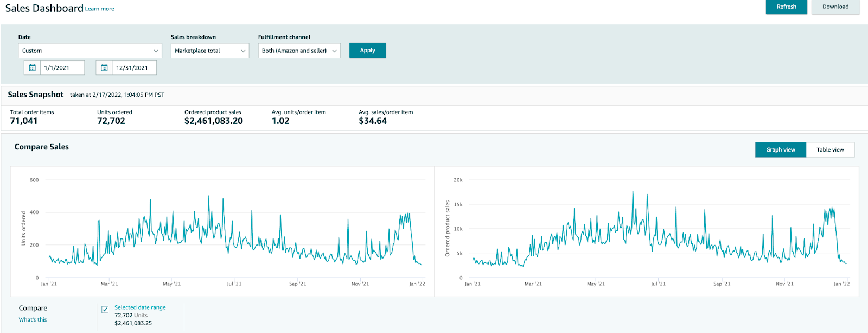Select the Ordered product sales $2,461,083.20 value
The height and width of the screenshot is (333, 868).
coord(214,121)
